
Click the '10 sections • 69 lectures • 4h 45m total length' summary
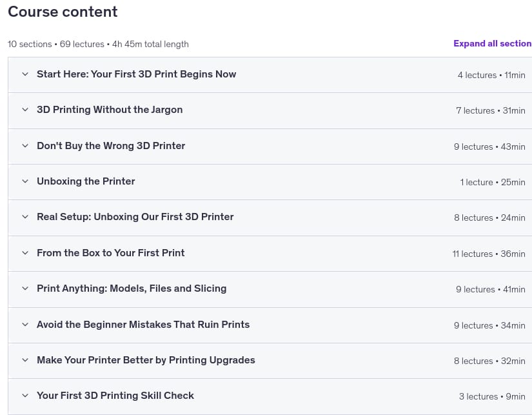click(98, 44)
